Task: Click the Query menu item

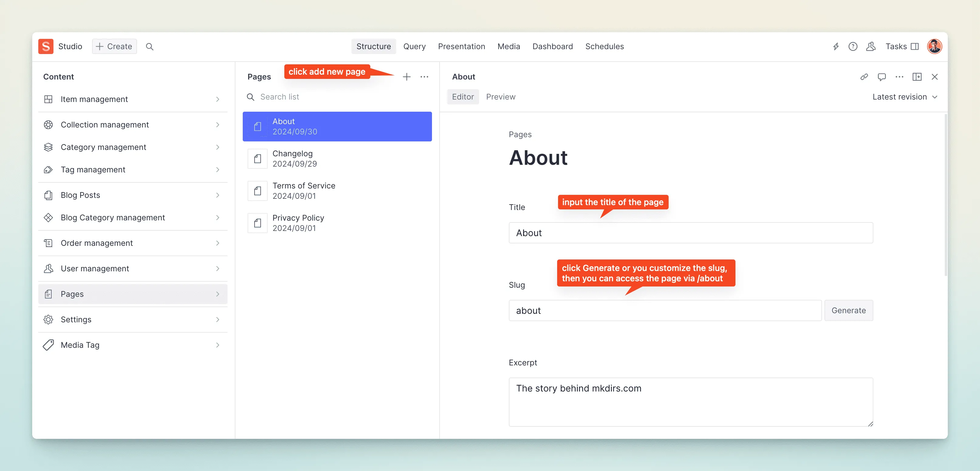Action: [x=414, y=46]
